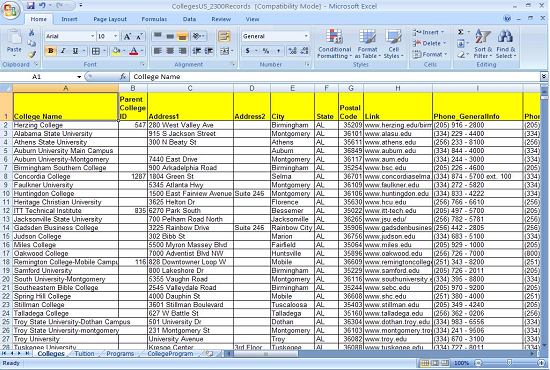Viewport: 550px width, 370px height.
Task: Open Cell Styles gallery
Action: (x=393, y=44)
